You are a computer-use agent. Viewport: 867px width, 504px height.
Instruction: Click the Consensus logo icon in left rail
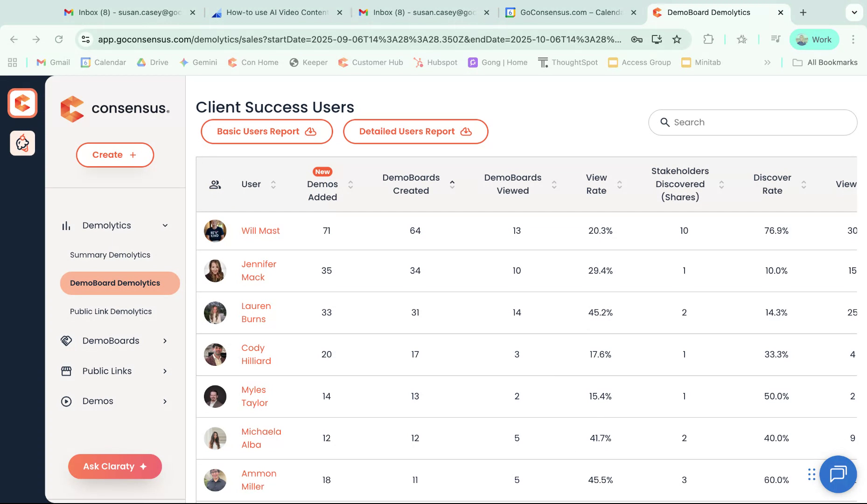click(22, 103)
